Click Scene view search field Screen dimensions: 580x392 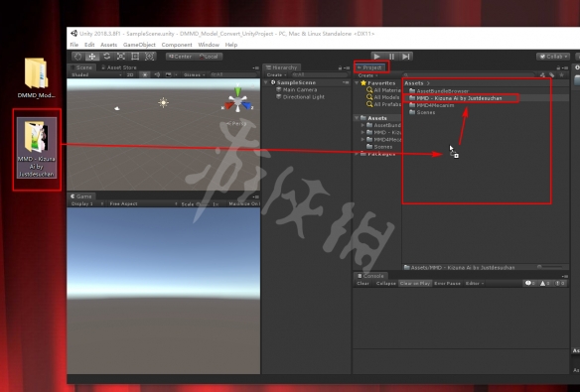pyautogui.click(x=233, y=74)
